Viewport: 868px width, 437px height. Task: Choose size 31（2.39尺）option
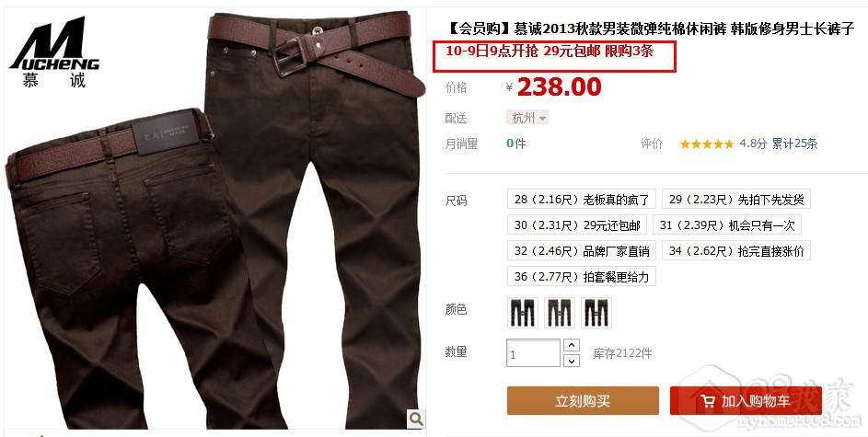coord(727,225)
